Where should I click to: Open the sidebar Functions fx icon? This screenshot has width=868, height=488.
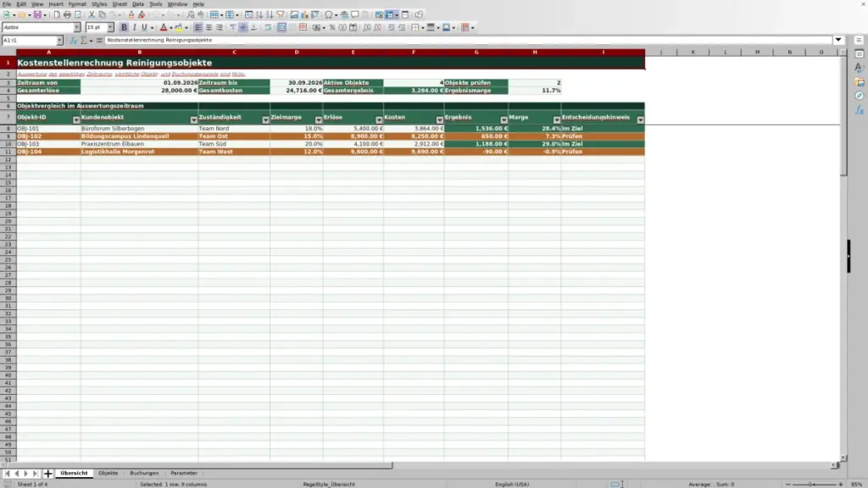[x=860, y=110]
